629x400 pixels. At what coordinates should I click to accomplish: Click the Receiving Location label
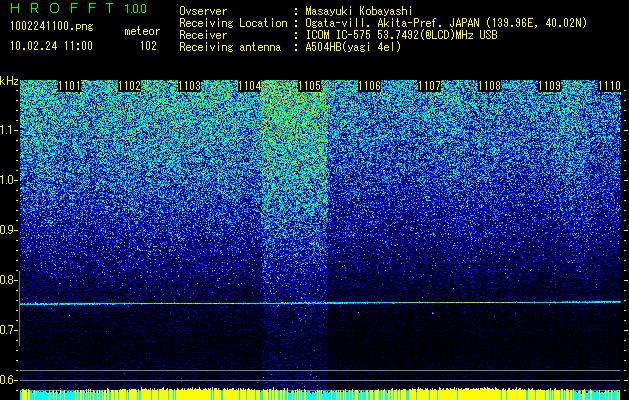233,23
